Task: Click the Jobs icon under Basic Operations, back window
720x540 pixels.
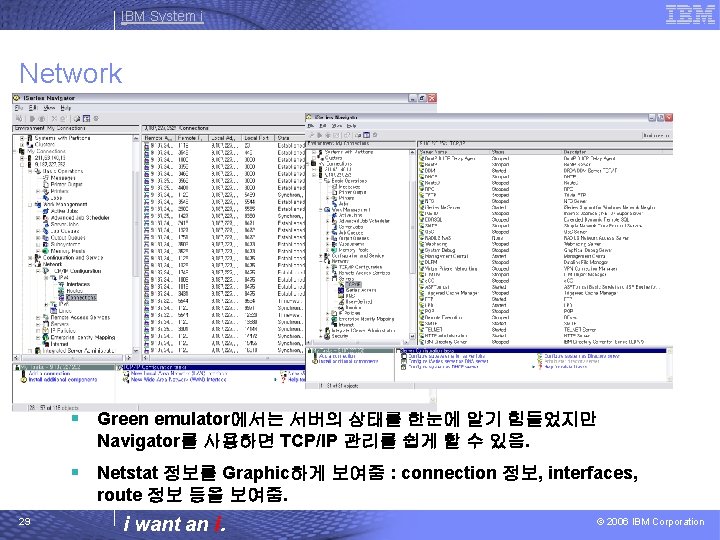Action: [46, 197]
